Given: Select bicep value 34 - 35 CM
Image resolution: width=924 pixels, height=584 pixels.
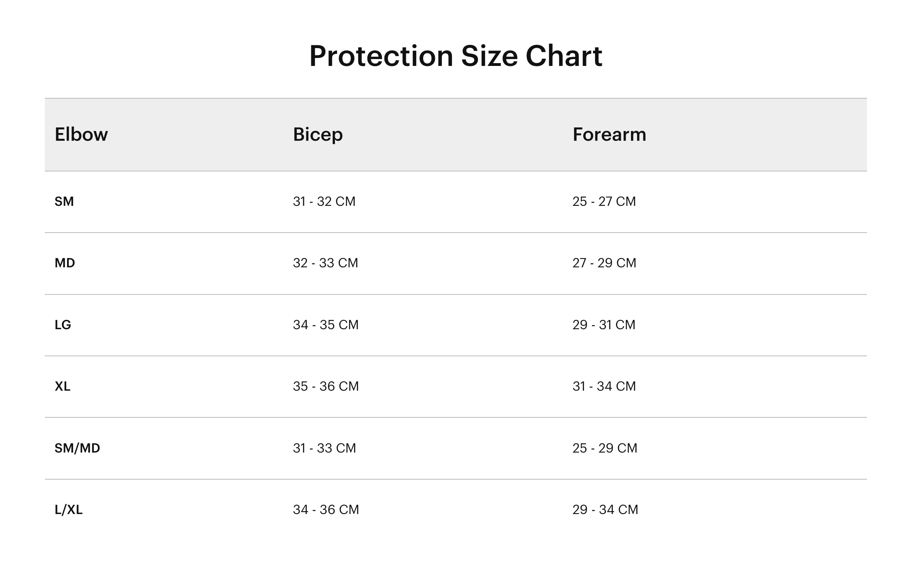Looking at the screenshot, I should [326, 325].
